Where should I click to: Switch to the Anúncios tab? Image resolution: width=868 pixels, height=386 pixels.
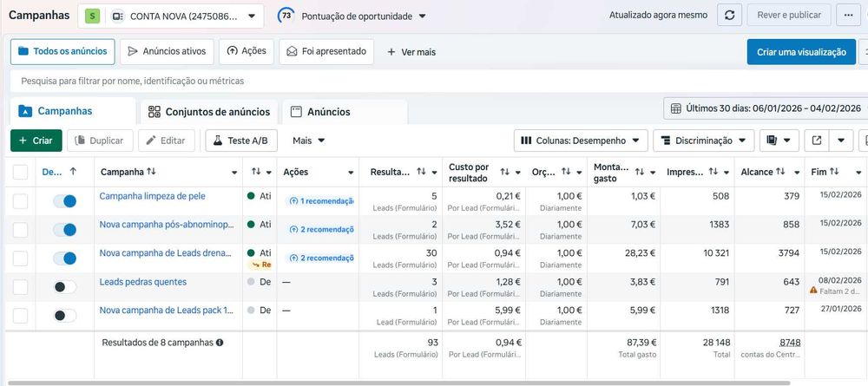click(x=345, y=112)
